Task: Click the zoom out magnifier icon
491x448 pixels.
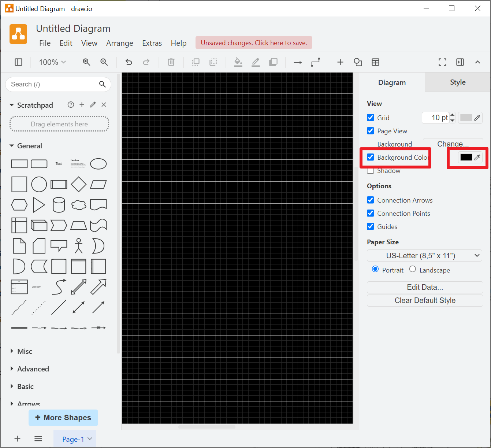Action: pos(104,62)
